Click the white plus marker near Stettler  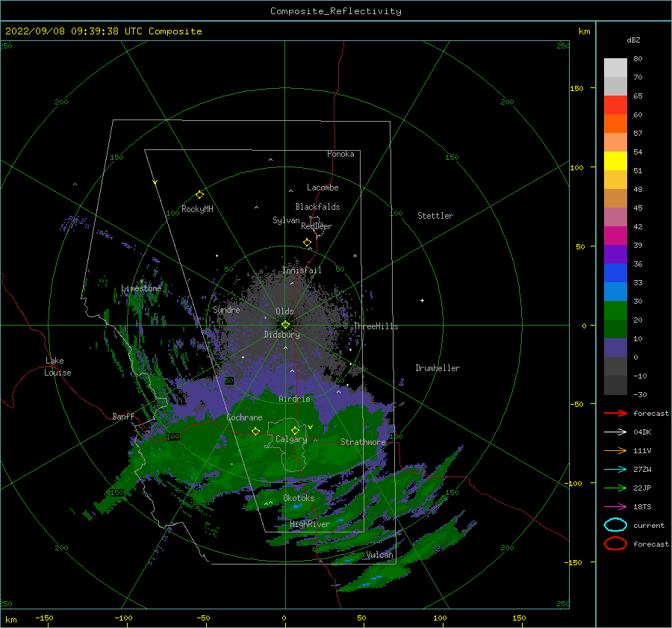pos(422,300)
